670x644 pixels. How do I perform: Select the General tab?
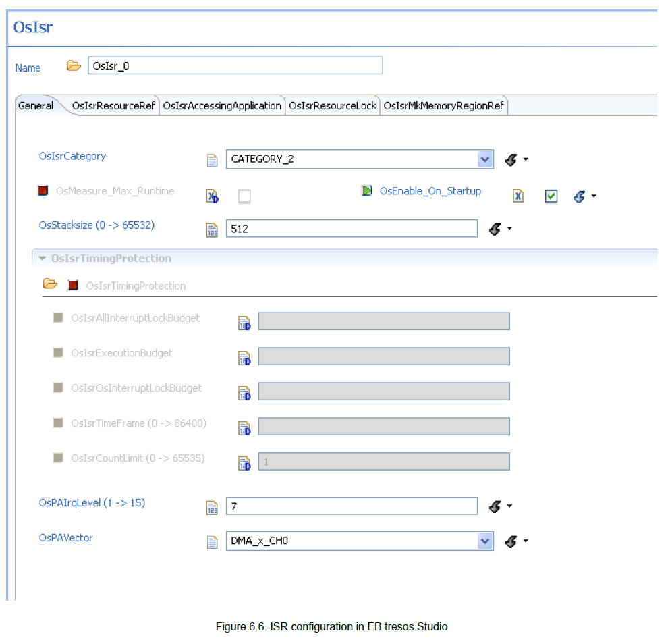pyautogui.click(x=36, y=105)
